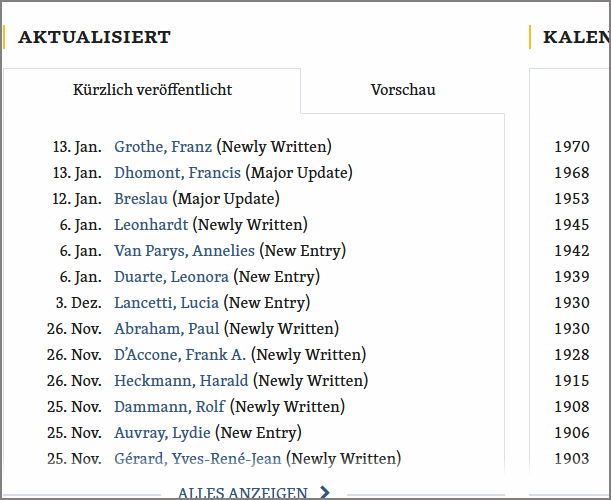View the Auvray, Lydie entry

pyautogui.click(x=162, y=433)
